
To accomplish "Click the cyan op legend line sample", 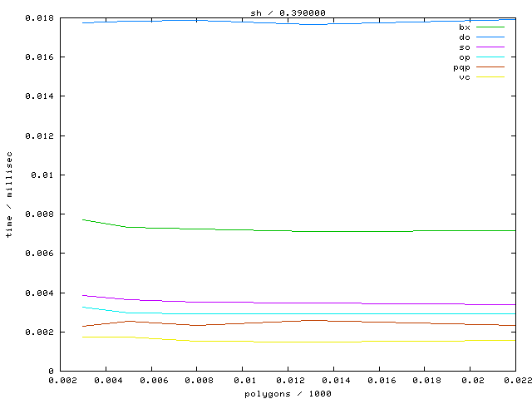I will click(x=490, y=57).
